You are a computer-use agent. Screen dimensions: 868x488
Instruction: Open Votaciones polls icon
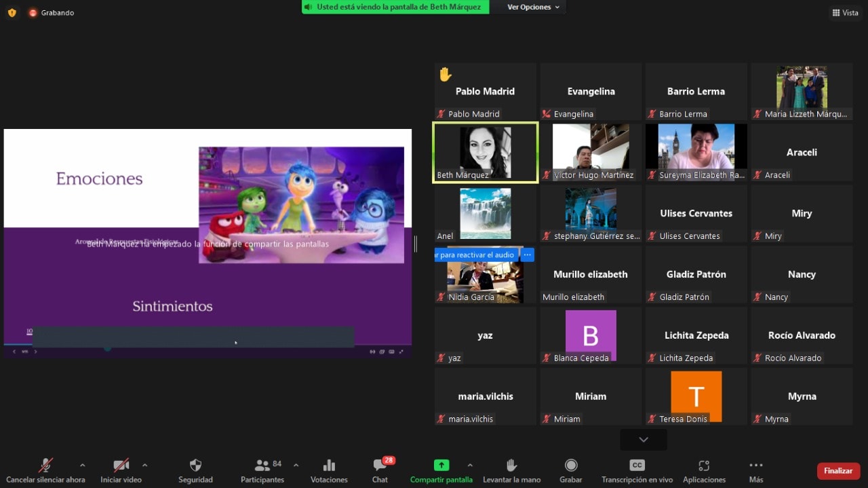(x=329, y=466)
